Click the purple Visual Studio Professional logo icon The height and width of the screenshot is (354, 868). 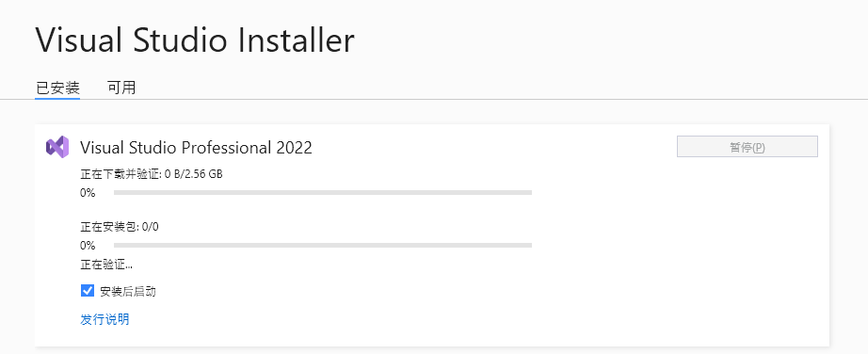[x=57, y=147]
